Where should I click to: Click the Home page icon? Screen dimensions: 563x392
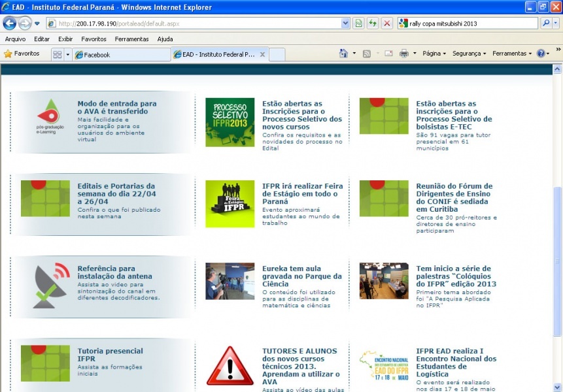click(343, 54)
